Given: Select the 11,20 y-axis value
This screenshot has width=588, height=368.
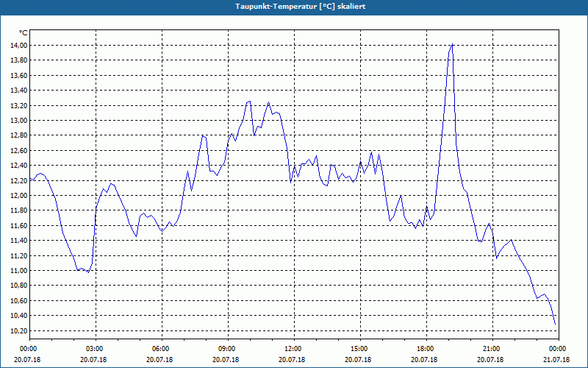Looking at the screenshot, I should [20, 255].
